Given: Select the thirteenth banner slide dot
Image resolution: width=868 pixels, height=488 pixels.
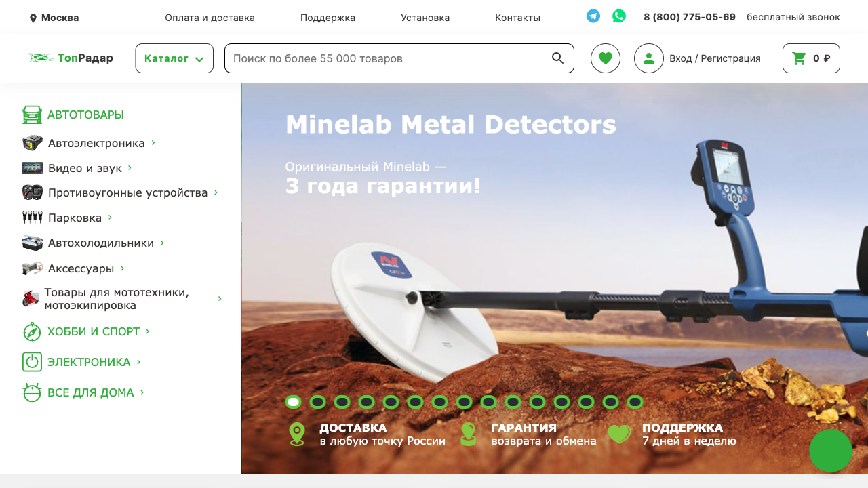Looking at the screenshot, I should (586, 402).
